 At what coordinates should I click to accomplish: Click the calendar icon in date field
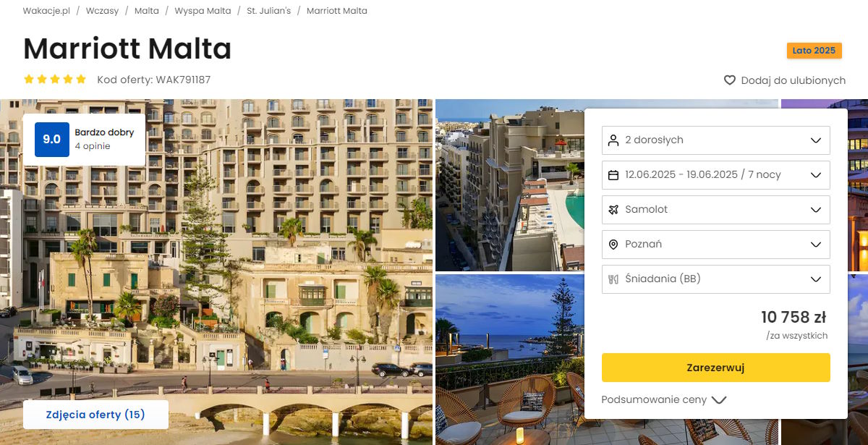613,174
